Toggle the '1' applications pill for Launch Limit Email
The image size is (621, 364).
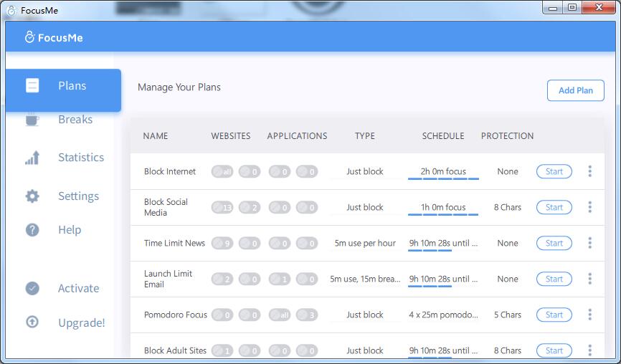click(280, 279)
